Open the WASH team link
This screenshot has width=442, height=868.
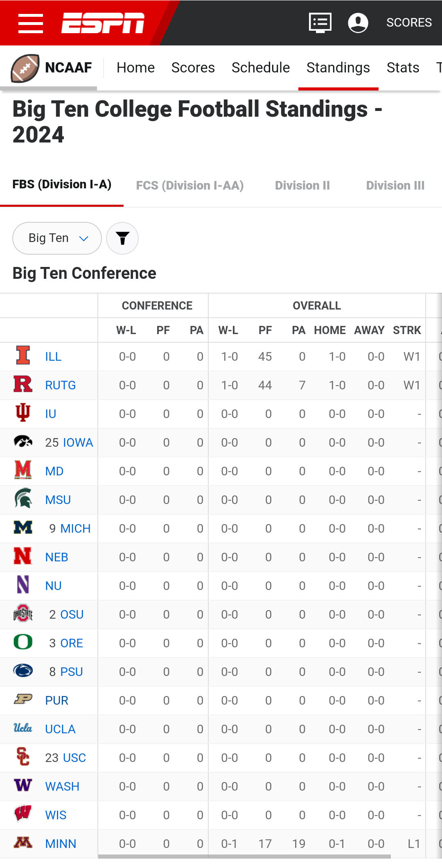click(62, 787)
